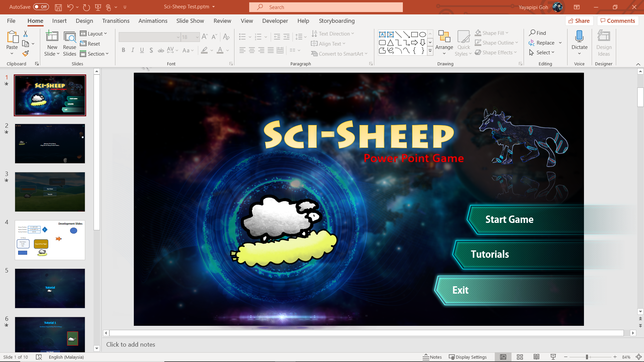Switch to the Design tab

coord(84,21)
